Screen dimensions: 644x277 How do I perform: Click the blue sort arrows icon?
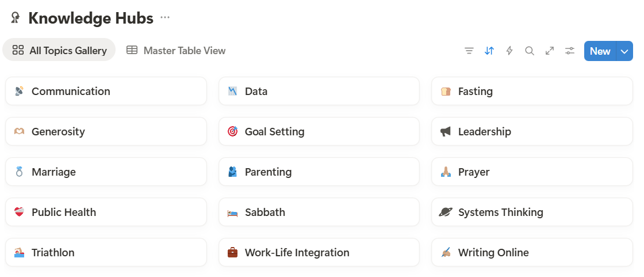tap(489, 51)
